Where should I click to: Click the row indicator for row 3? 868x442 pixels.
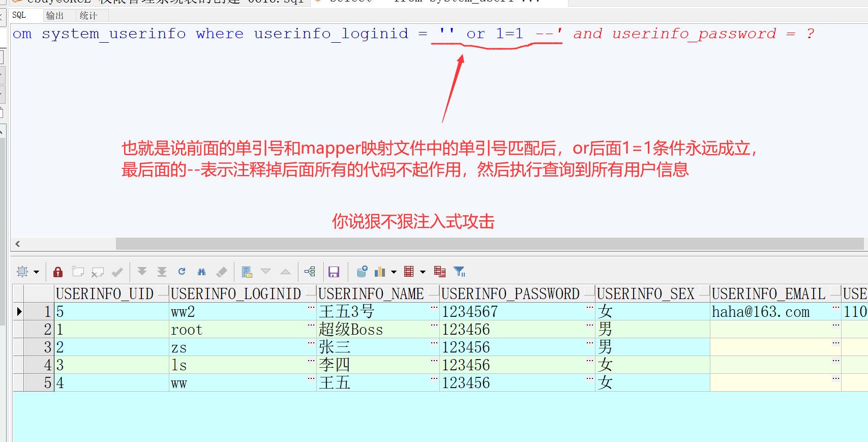(x=18, y=347)
